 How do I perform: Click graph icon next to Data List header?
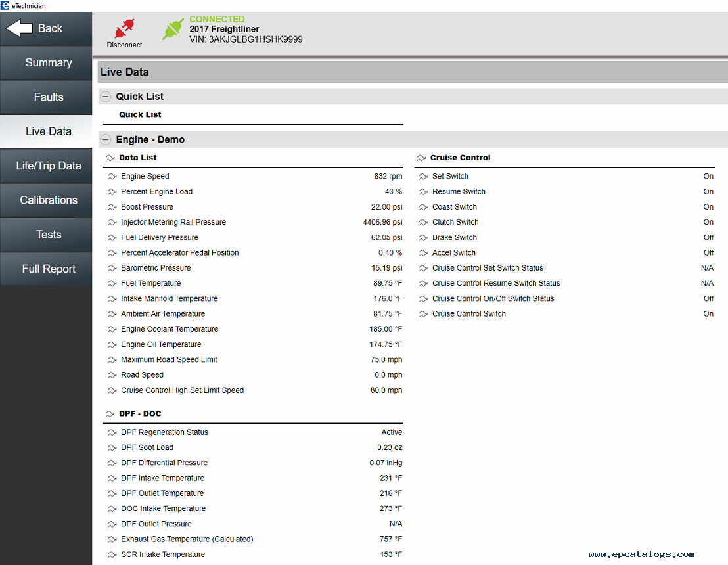[x=110, y=158]
